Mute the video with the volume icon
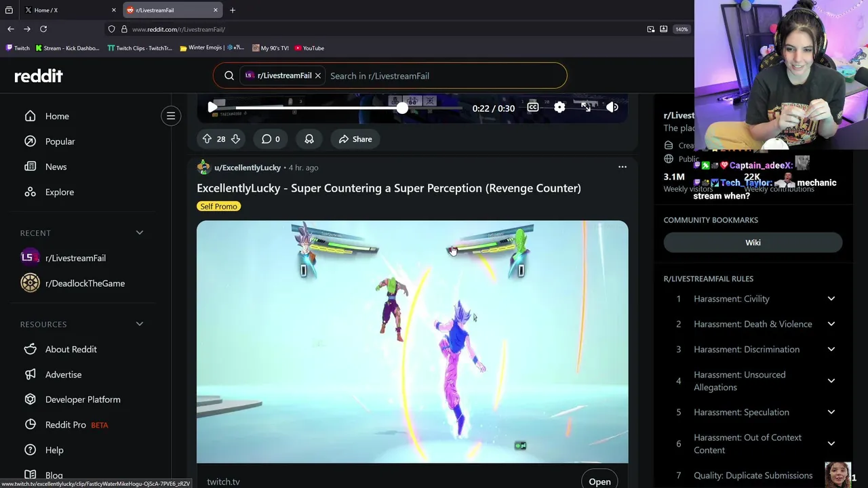 612,107
